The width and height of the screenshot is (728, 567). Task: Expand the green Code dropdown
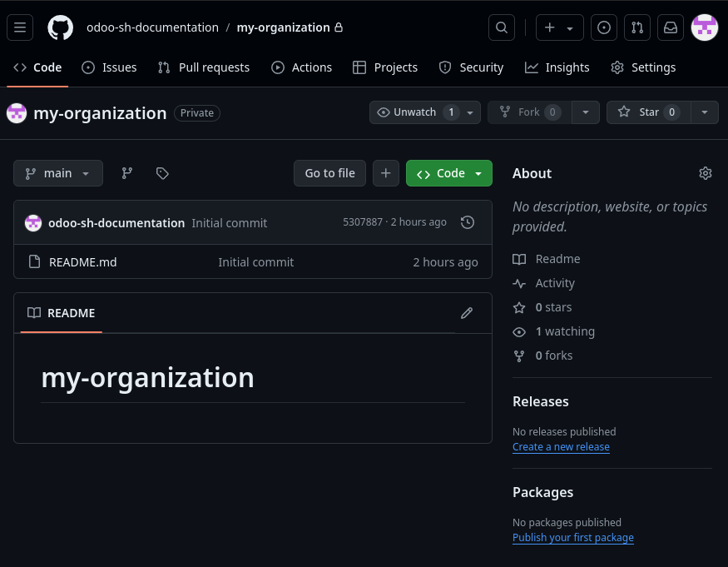(x=449, y=173)
